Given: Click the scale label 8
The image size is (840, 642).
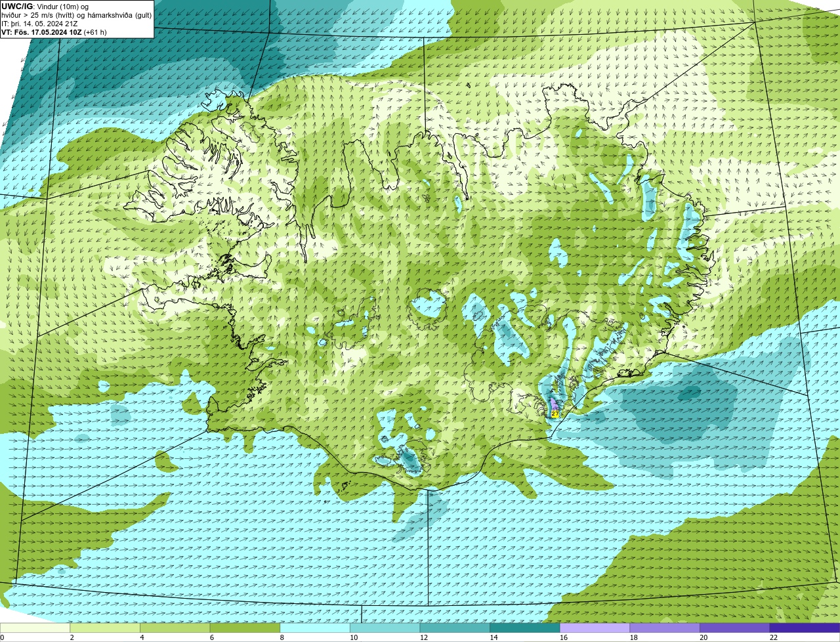Looking at the screenshot, I should pyautogui.click(x=282, y=637).
